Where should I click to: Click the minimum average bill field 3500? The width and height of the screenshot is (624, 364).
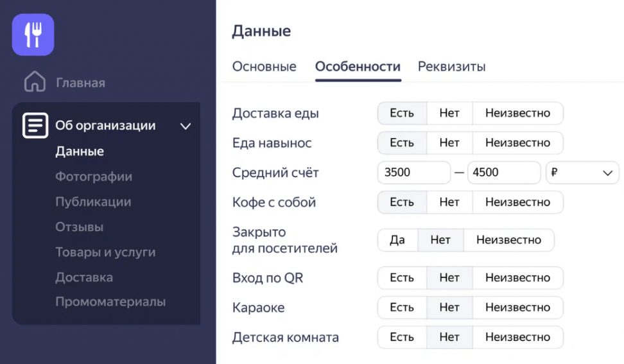[x=413, y=173]
